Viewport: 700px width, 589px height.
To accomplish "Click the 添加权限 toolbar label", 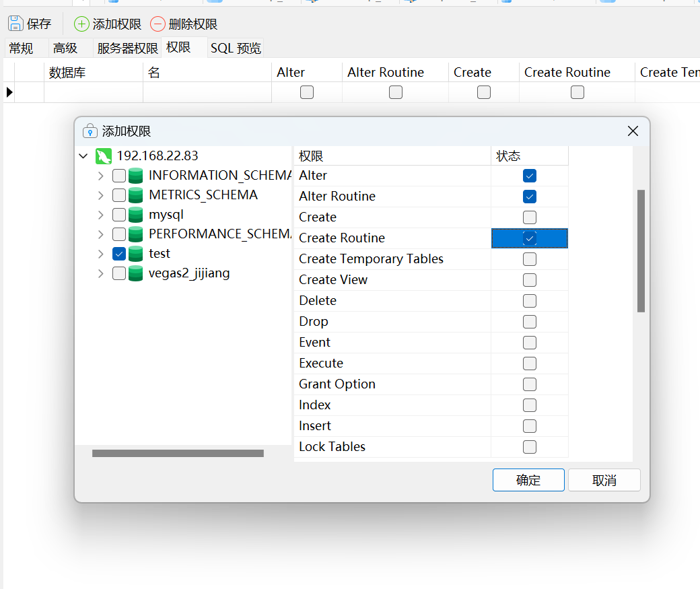I will 117,24.
